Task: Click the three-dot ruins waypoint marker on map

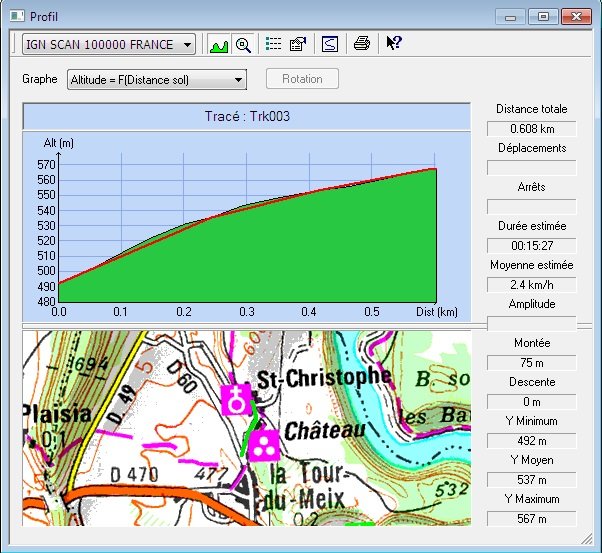Action: point(263,446)
